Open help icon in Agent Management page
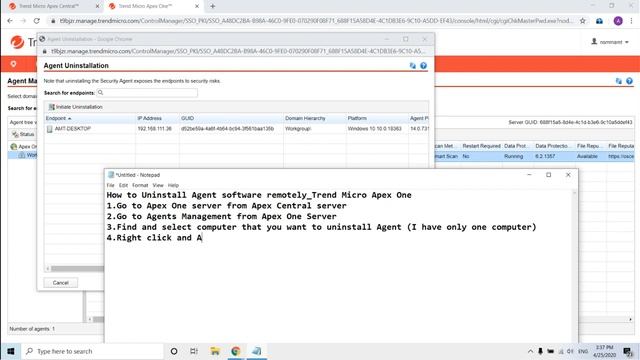This screenshot has height=360, width=640. pyautogui.click(x=629, y=81)
